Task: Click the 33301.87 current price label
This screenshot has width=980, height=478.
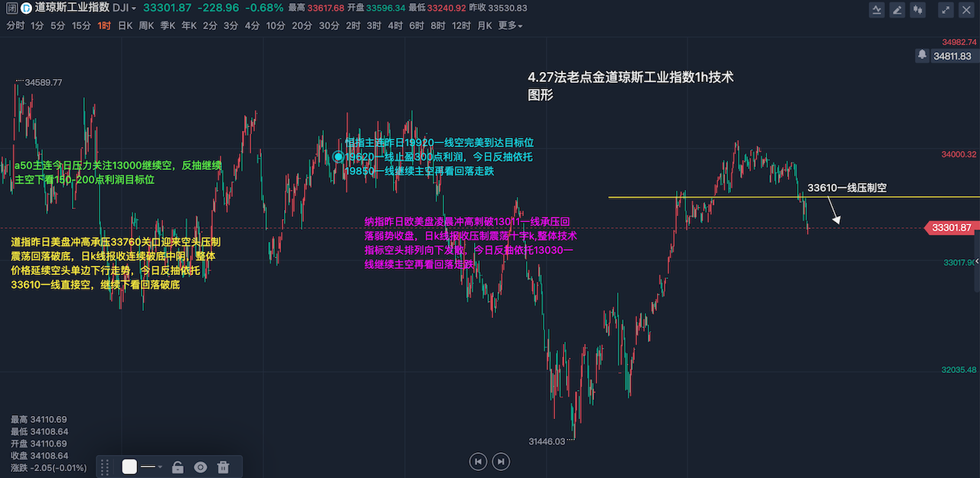Action: (950, 228)
